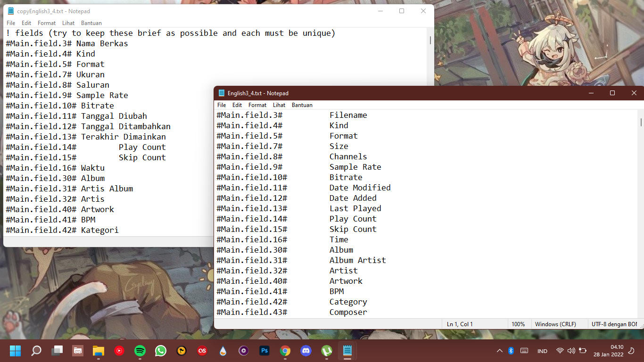Open the Edit menu in copyEnglish3_4.txt window
This screenshot has width=644, height=362.
coord(26,23)
